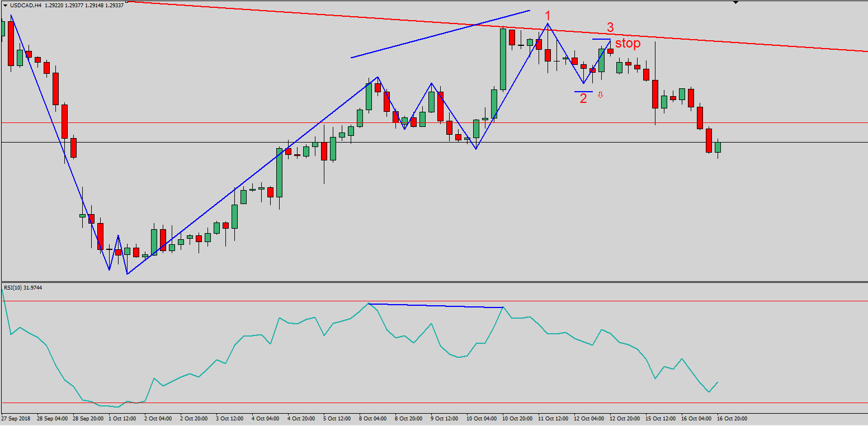The height and width of the screenshot is (426, 868).
Task: Click the 28 Sep 20:00 time label
Action: point(87,418)
